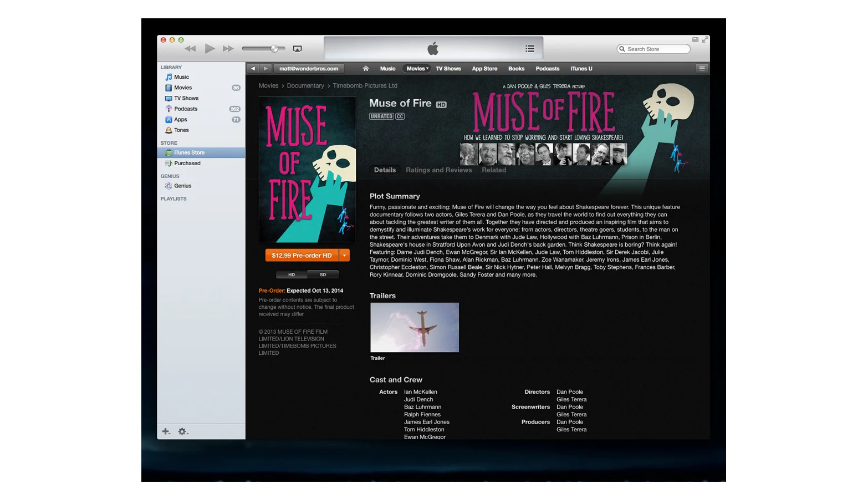Click the Expected Oct 13, 2014 text
The height and width of the screenshot is (499, 868).
[x=315, y=291]
